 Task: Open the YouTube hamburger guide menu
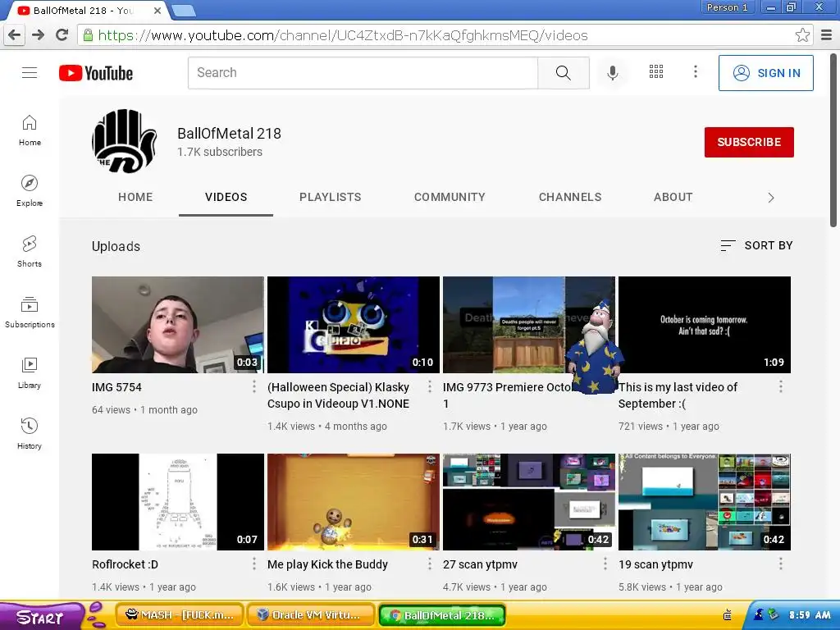coord(30,72)
